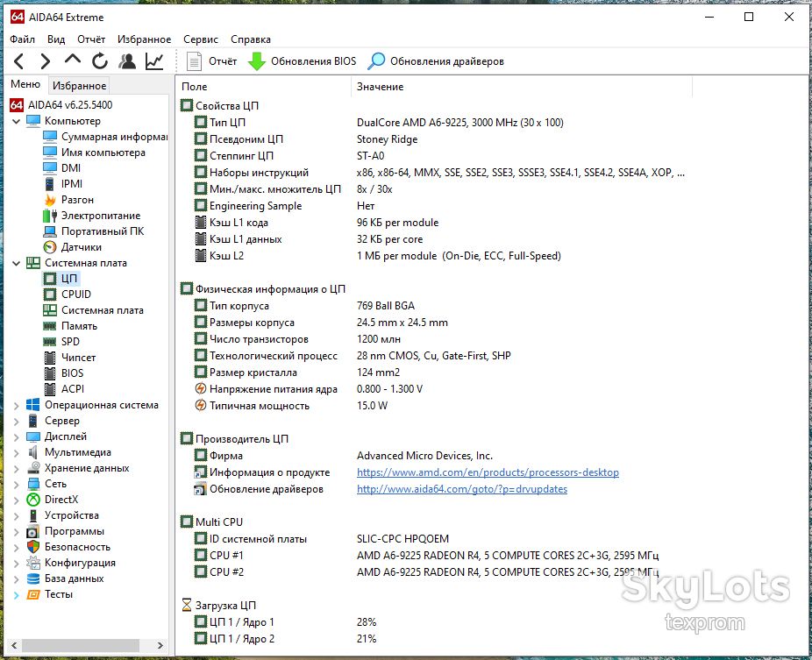Click the Поле column header
Image resolution: width=812 pixels, height=660 pixels.
point(264,87)
